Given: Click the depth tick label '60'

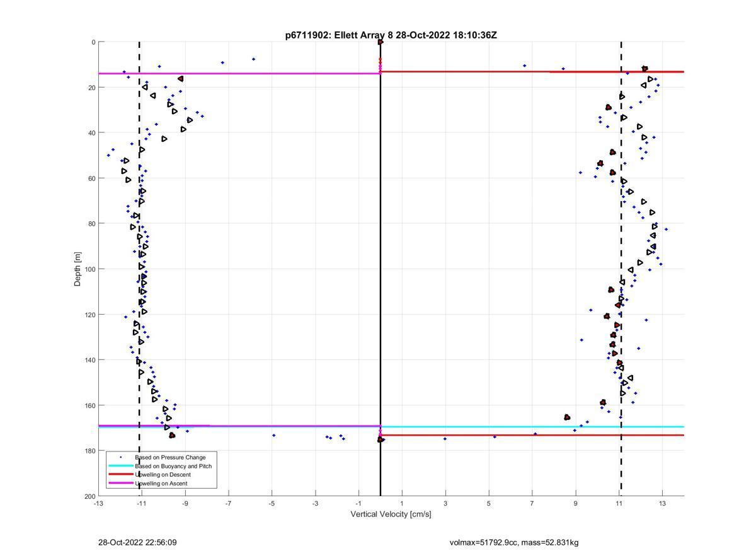Looking at the screenshot, I should click(x=92, y=178).
